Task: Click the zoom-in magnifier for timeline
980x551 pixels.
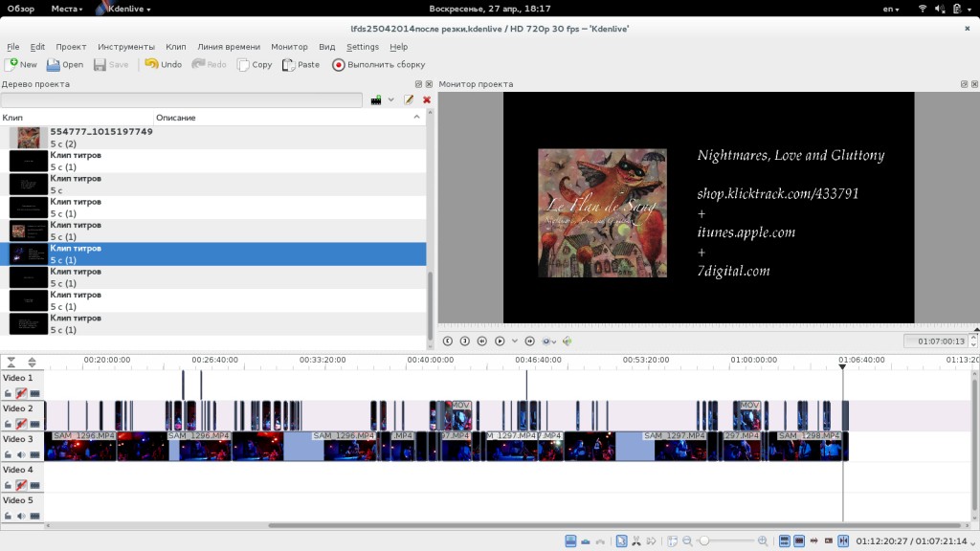Action: (763, 541)
